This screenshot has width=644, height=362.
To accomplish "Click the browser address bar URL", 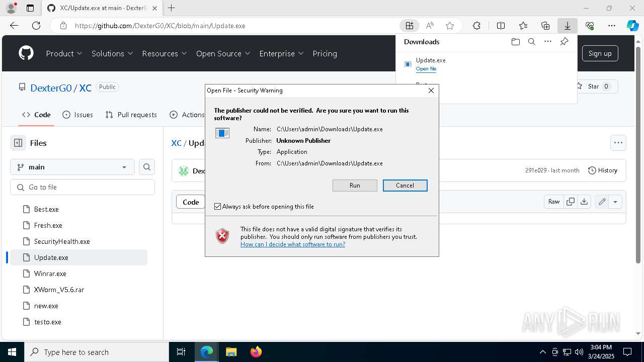I will coord(160,26).
